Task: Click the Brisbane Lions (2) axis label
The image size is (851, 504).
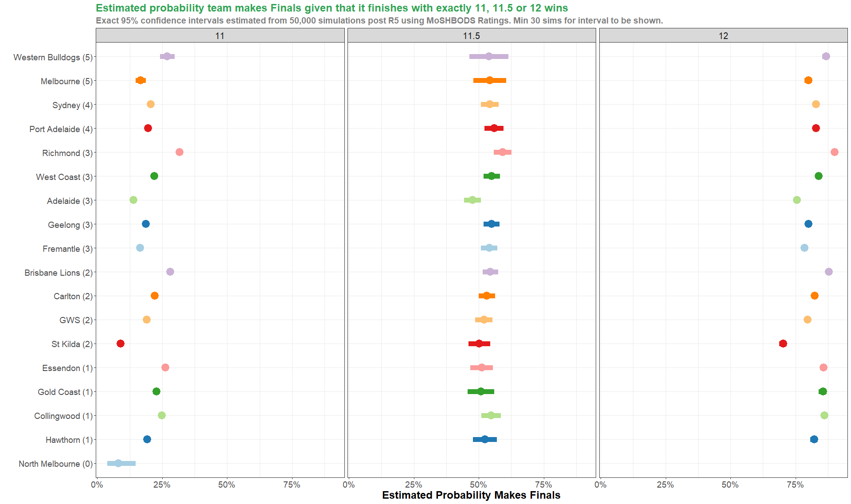Action: (x=59, y=273)
